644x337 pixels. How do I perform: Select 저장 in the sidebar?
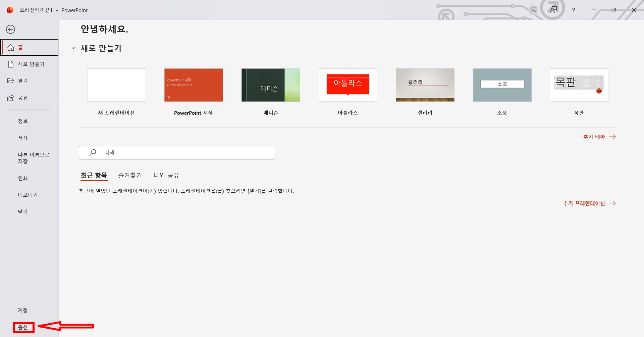23,138
